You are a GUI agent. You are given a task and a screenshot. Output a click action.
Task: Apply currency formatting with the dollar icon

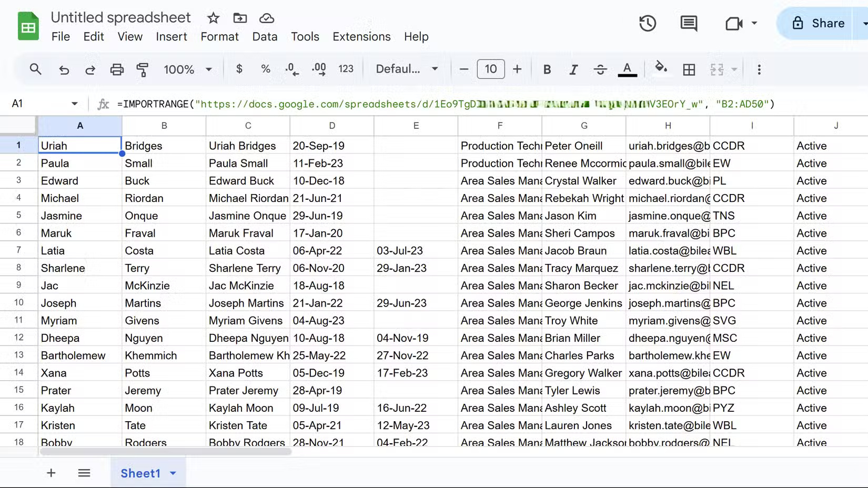click(x=239, y=69)
